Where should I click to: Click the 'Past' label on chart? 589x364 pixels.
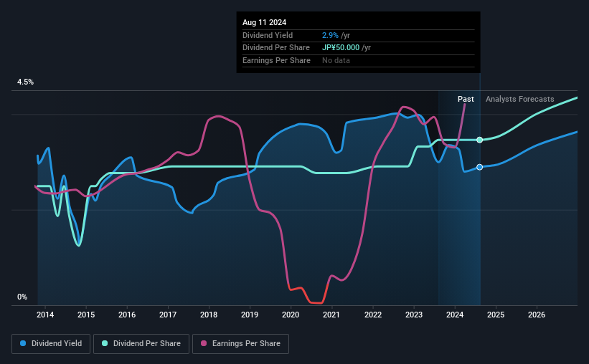[x=466, y=99]
